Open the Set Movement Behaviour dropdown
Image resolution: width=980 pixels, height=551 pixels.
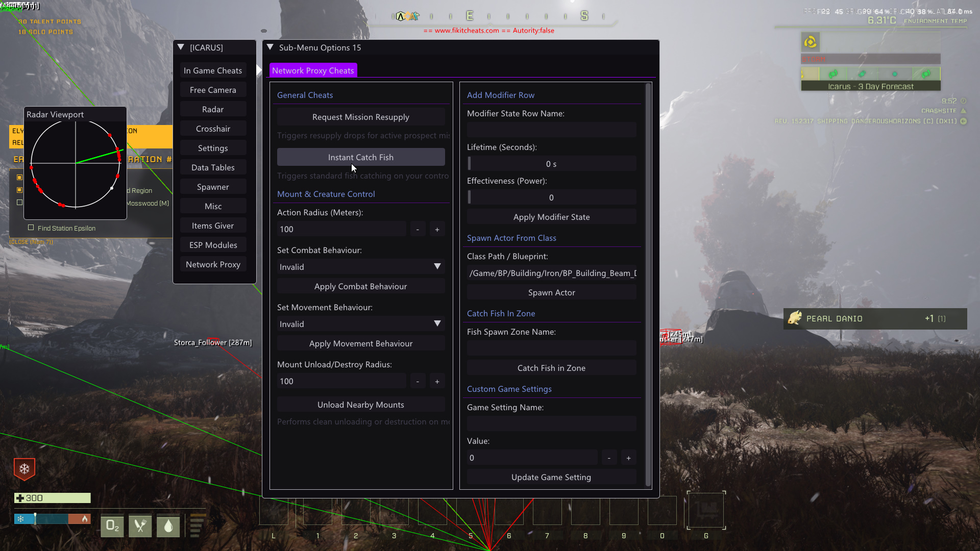pos(361,324)
